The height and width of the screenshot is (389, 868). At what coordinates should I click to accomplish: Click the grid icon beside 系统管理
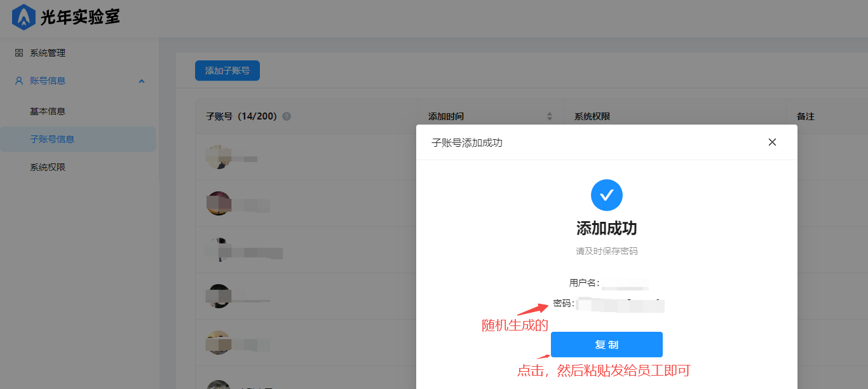click(19, 53)
